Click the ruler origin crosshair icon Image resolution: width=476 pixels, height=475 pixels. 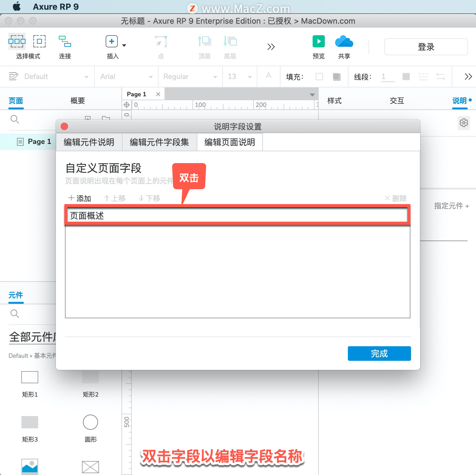[x=127, y=105]
